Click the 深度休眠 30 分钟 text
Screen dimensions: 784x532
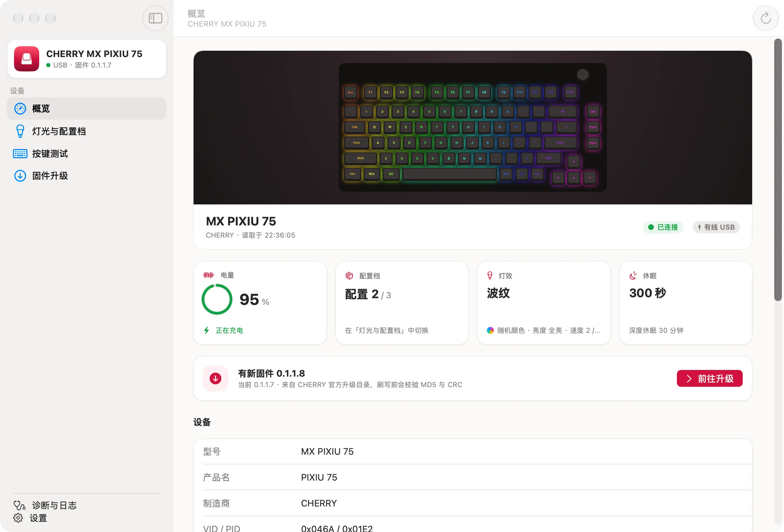pyautogui.click(x=656, y=330)
